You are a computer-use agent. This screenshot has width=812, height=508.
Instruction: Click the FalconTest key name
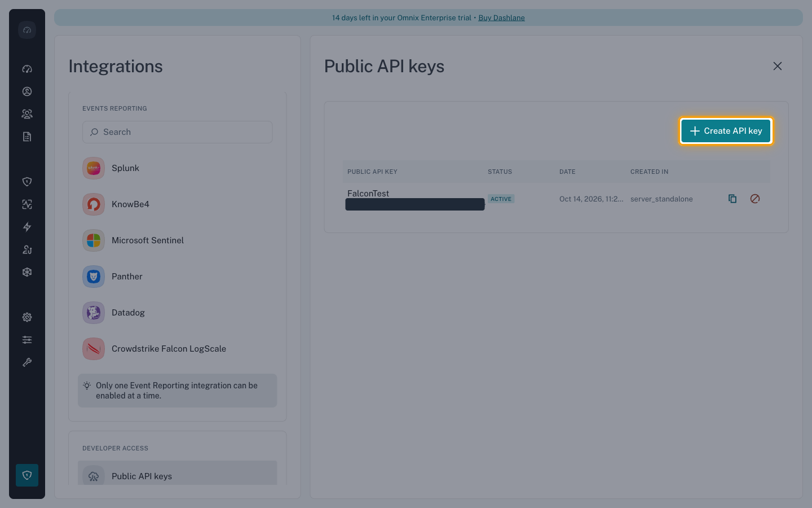[x=368, y=193]
